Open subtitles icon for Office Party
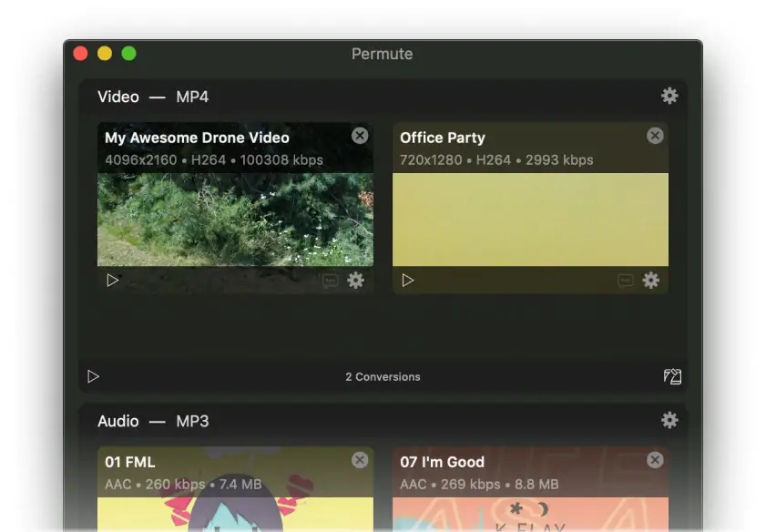 click(x=626, y=281)
